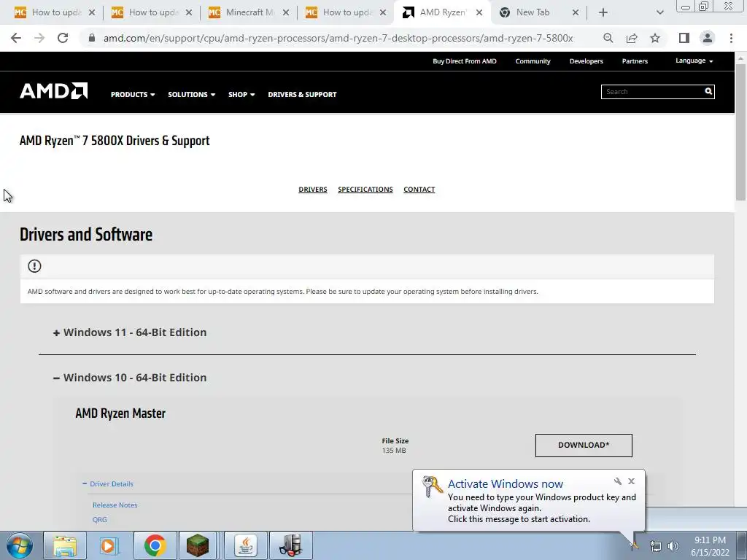This screenshot has height=560, width=747.
Task: Click DOWNLOAD* for AMD Ryzen Master
Action: point(584,446)
